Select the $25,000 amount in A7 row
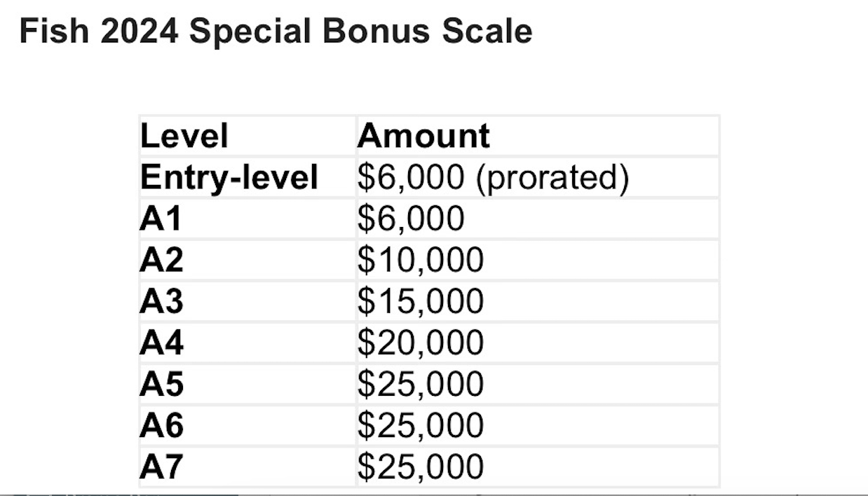Image resolution: width=868 pixels, height=496 pixels. [421, 467]
